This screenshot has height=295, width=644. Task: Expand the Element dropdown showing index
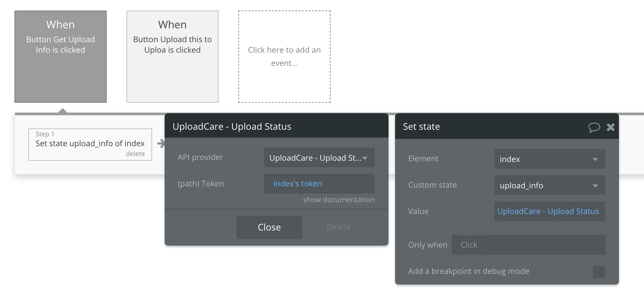pyautogui.click(x=549, y=159)
